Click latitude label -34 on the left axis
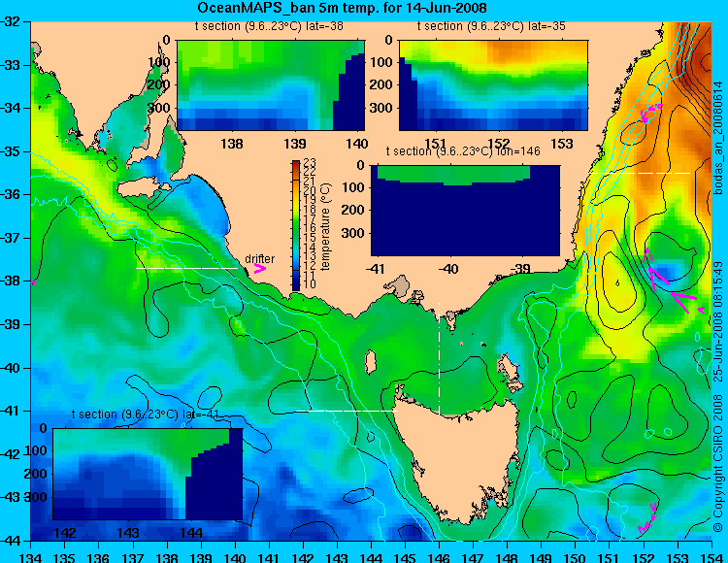Viewport: 728px width, 563px height. pos(11,108)
